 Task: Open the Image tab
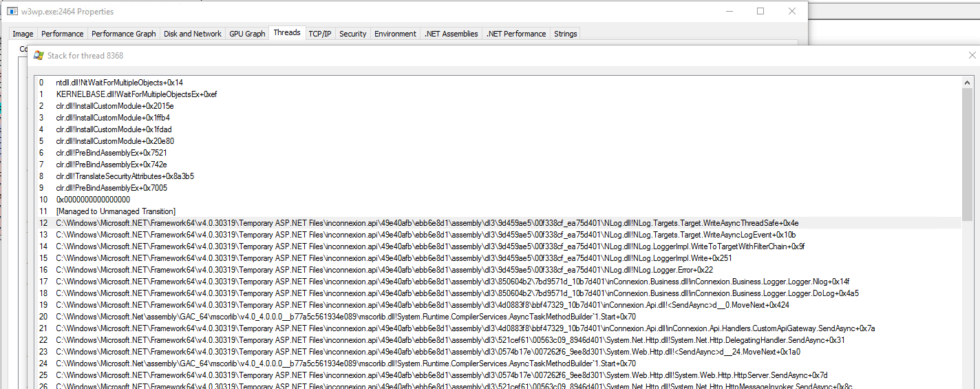click(x=23, y=34)
